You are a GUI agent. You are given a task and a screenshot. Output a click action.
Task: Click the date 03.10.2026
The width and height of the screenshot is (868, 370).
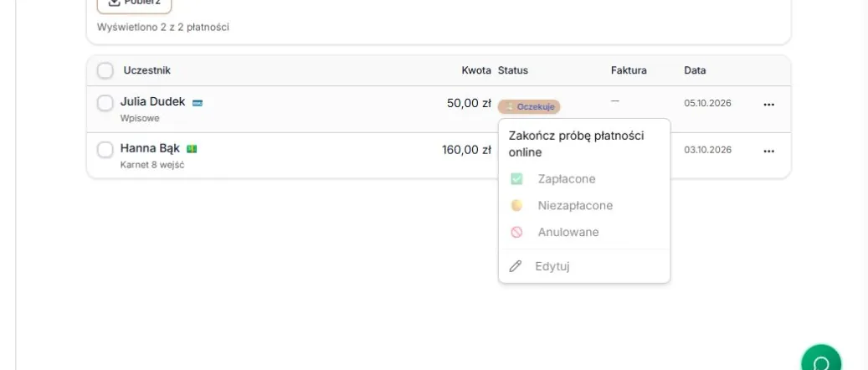point(707,150)
